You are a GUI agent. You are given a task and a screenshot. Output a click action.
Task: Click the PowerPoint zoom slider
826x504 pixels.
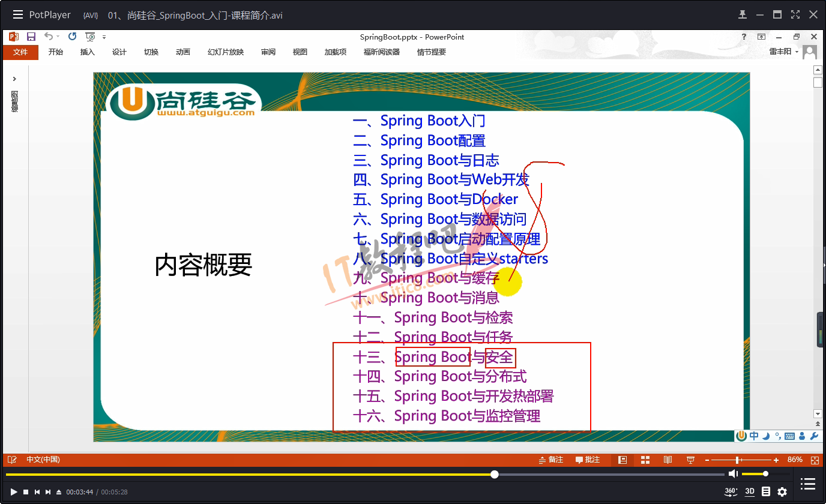pyautogui.click(x=741, y=460)
